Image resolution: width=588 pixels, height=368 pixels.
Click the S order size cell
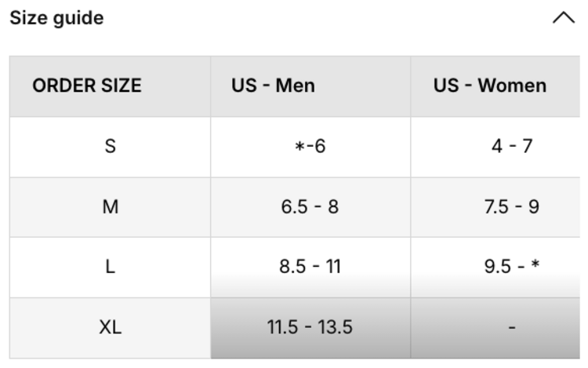tap(110, 146)
